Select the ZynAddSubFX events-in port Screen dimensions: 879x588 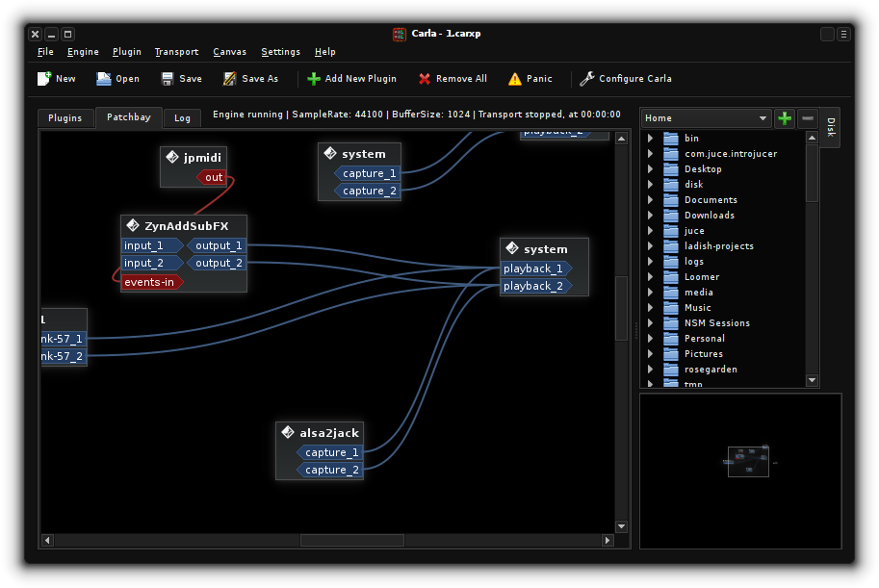point(150,282)
